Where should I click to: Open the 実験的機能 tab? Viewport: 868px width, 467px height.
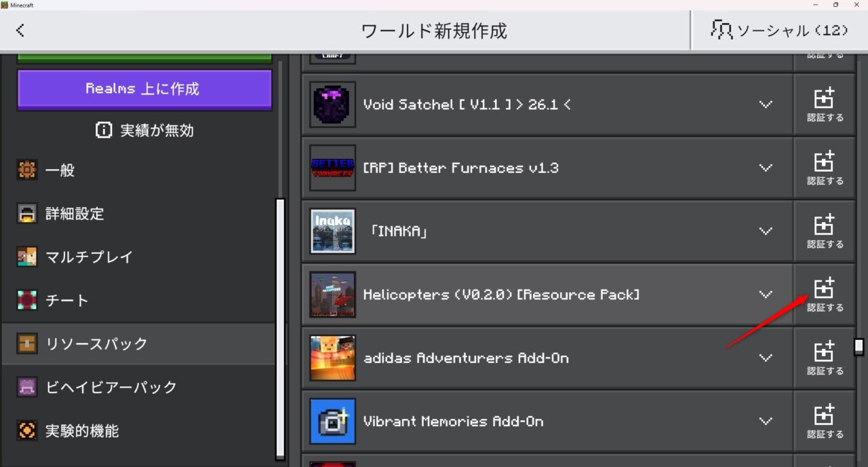pos(138,431)
